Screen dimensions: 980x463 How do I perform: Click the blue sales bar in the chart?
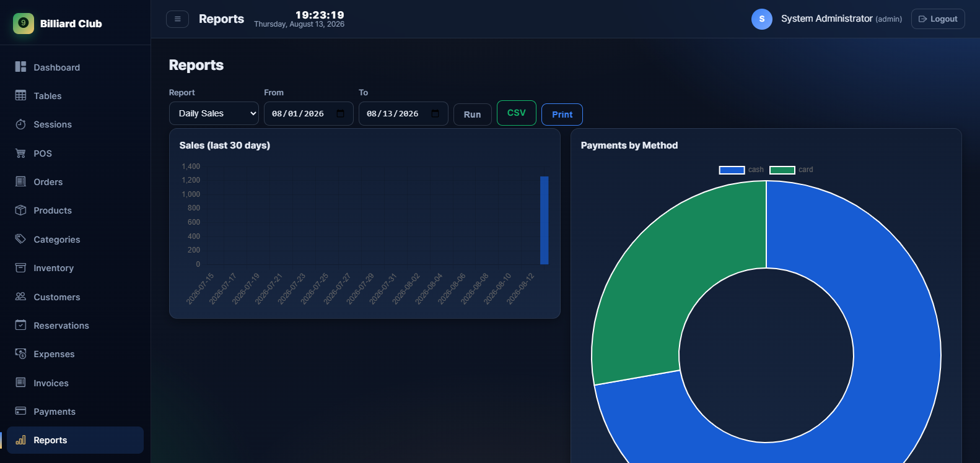click(544, 220)
